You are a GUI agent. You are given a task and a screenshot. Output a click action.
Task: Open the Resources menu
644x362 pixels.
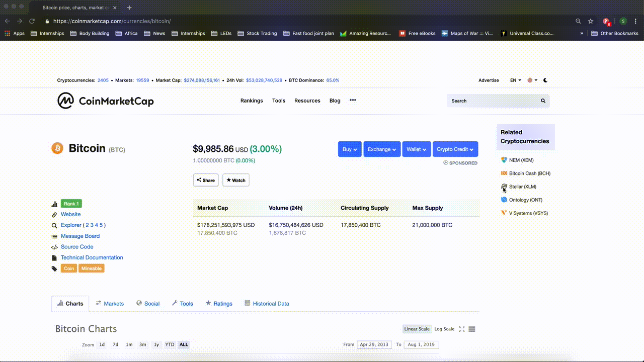[x=307, y=101]
